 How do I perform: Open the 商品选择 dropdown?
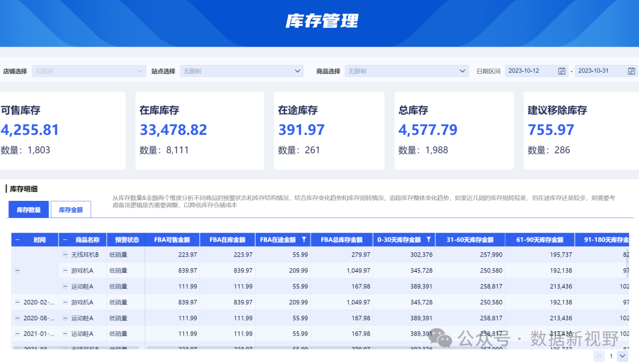pos(406,71)
